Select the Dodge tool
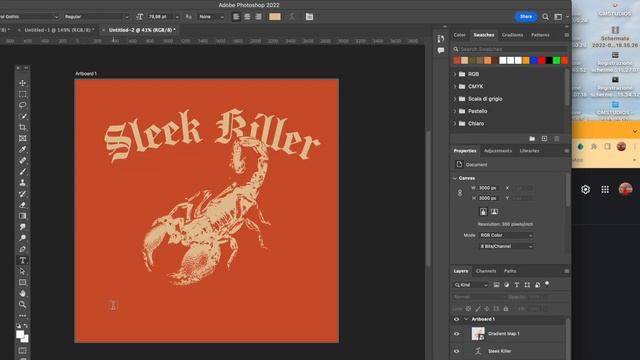Viewport: 640px width, 360px height. [22, 238]
